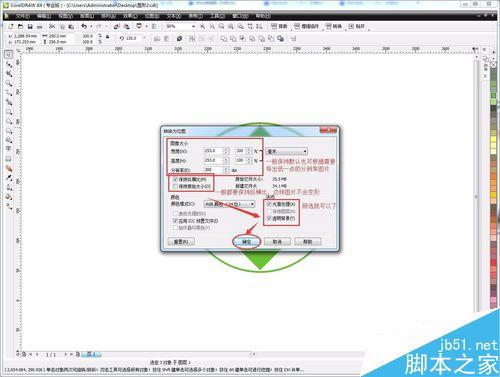
Task: Pick the bright green palette swatch
Action: pyautogui.click(x=494, y=96)
